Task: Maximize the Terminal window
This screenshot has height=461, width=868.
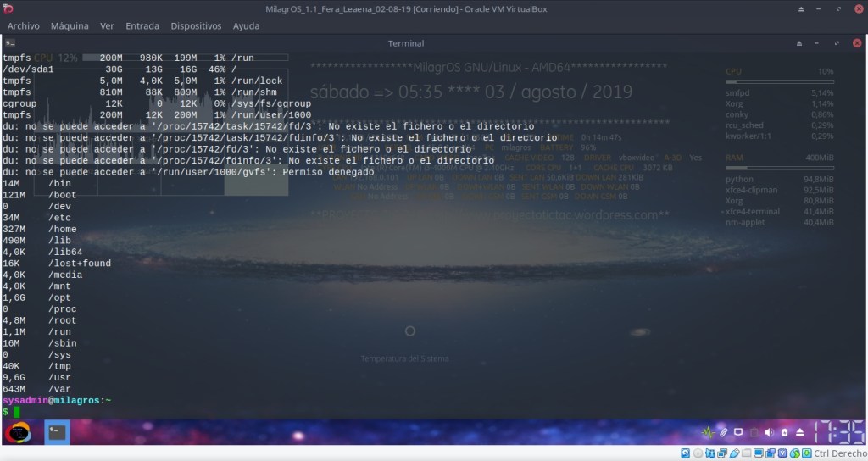Action: click(837, 43)
